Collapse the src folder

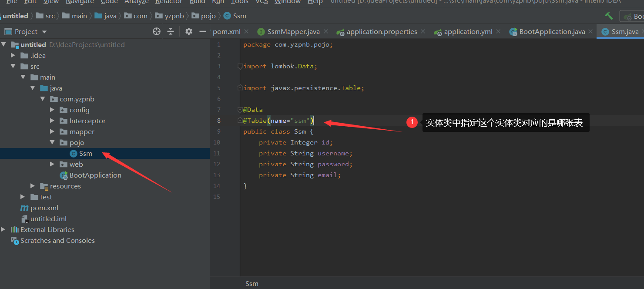(x=13, y=66)
